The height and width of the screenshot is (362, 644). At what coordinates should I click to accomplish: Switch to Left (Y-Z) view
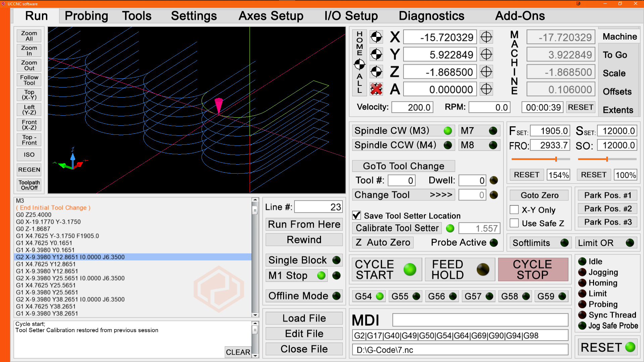pos(29,110)
